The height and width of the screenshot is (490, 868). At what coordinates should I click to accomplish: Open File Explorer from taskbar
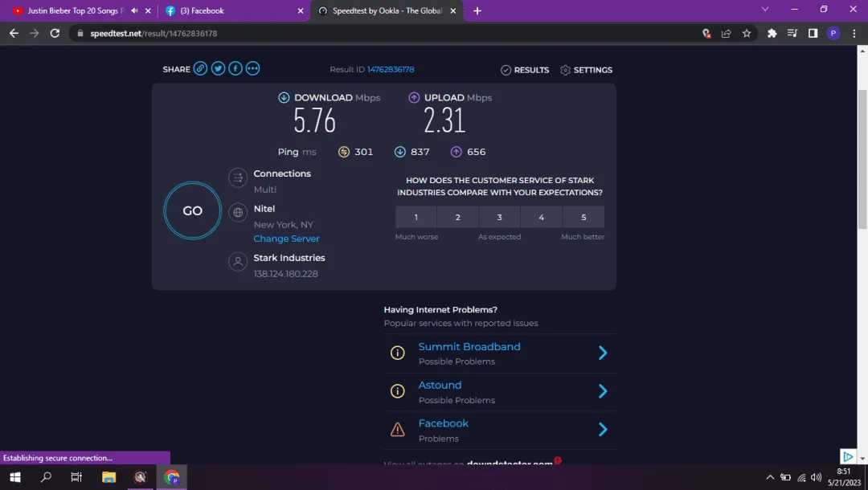(108, 476)
